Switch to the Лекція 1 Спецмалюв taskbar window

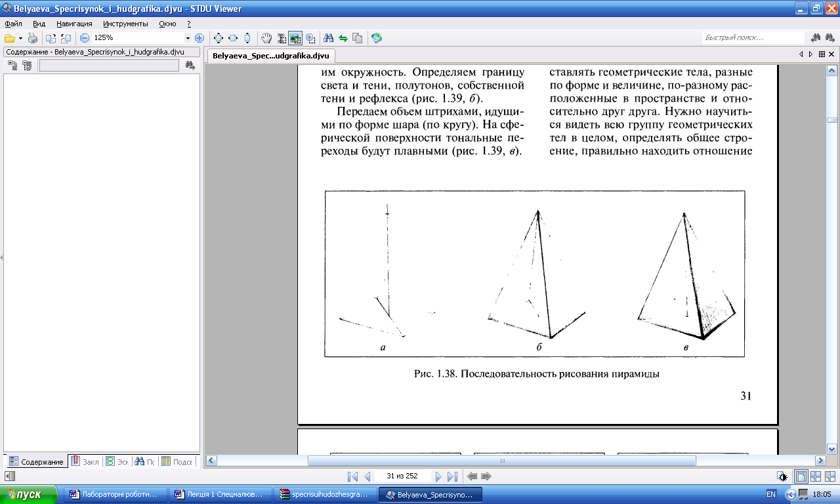pos(219,494)
